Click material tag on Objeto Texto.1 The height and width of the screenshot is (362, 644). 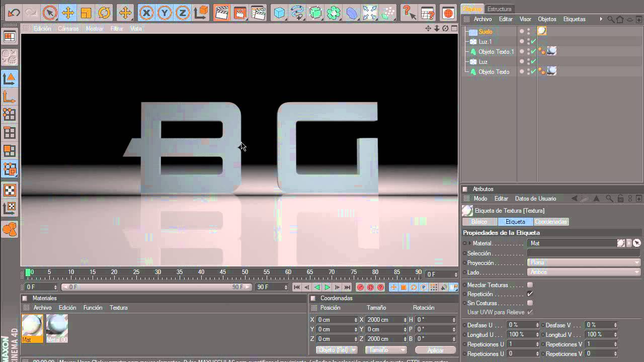point(552,51)
